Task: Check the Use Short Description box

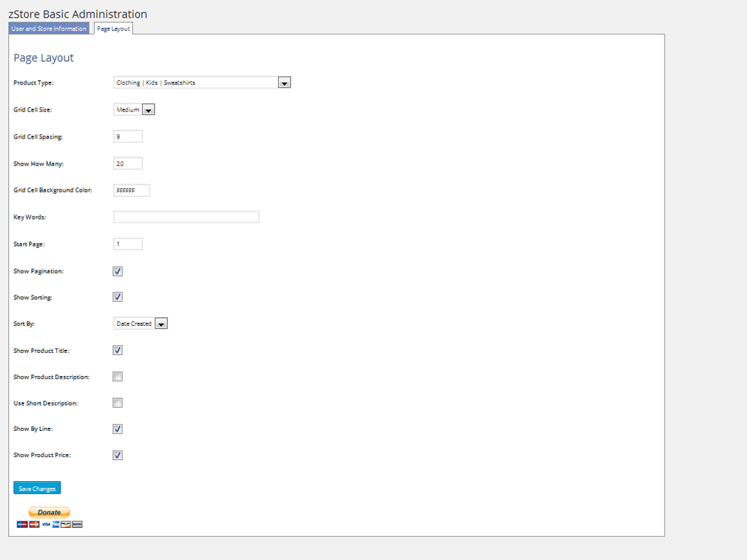Action: (117, 402)
